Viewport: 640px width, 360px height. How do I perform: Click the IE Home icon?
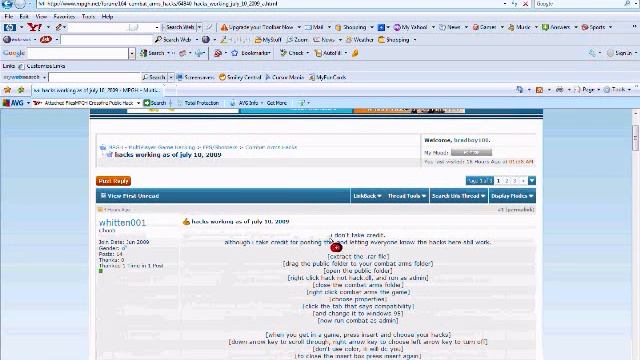click(520, 89)
